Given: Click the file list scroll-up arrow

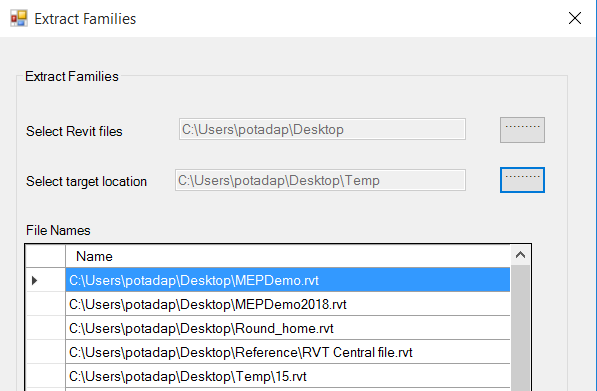Looking at the screenshot, I should pyautogui.click(x=520, y=255).
